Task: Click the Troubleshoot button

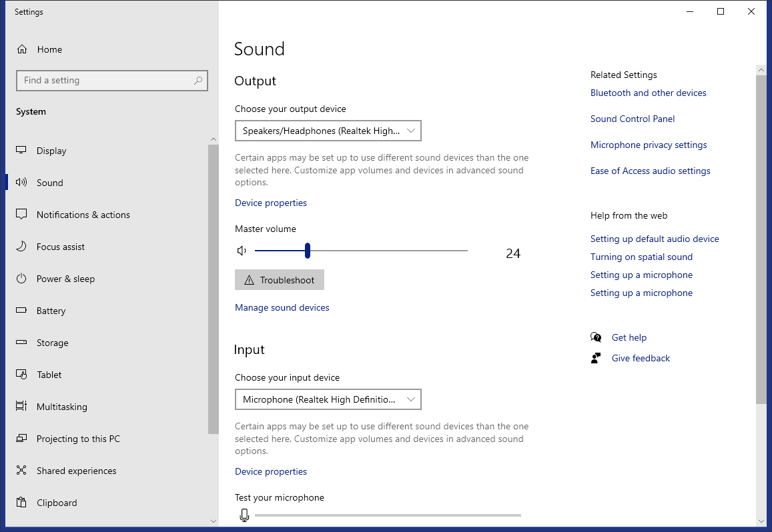Action: 280,279
